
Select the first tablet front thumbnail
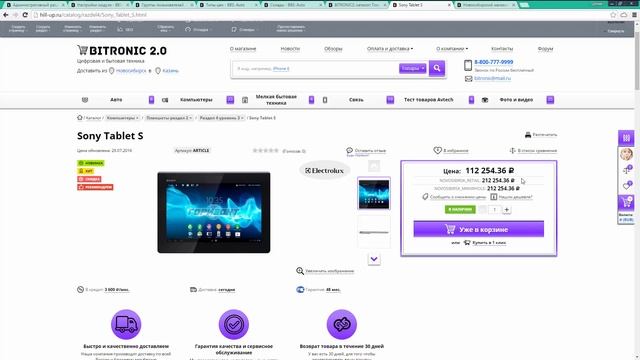(374, 194)
